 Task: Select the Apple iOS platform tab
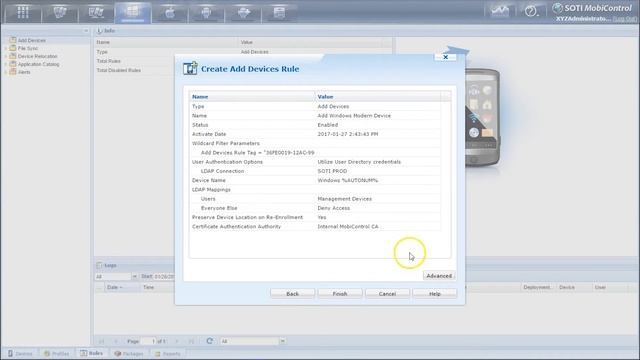click(x=170, y=13)
